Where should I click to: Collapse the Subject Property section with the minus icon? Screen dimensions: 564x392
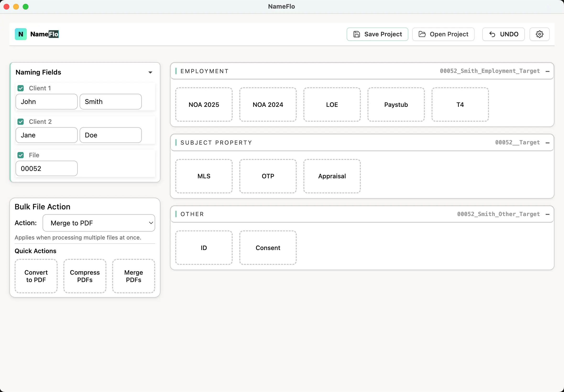(547, 143)
